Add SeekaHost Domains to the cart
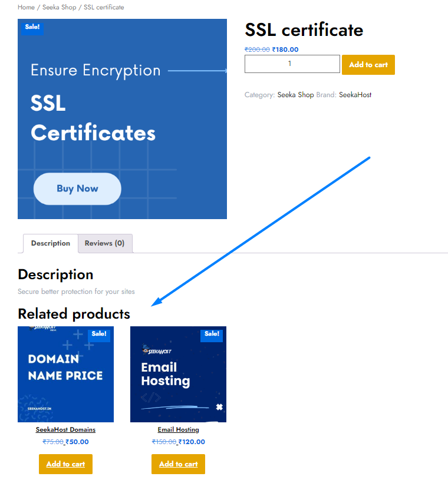Screen dimensions: 448x493 pyautogui.click(x=65, y=464)
